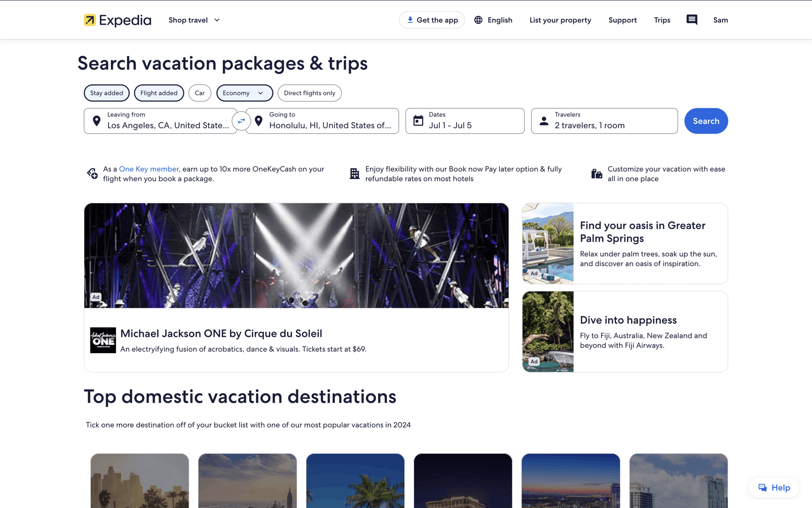Enable Direct flights only filter
The width and height of the screenshot is (812, 508).
pyautogui.click(x=310, y=93)
